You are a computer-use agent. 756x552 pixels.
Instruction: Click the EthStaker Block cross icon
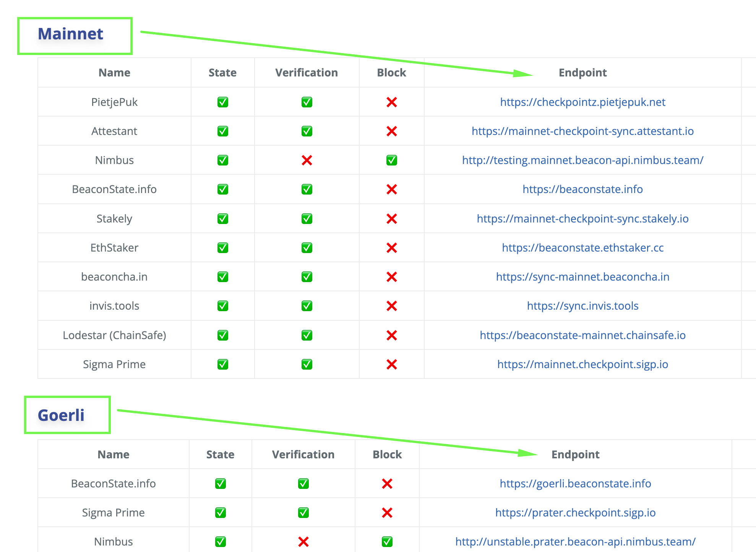[392, 248]
